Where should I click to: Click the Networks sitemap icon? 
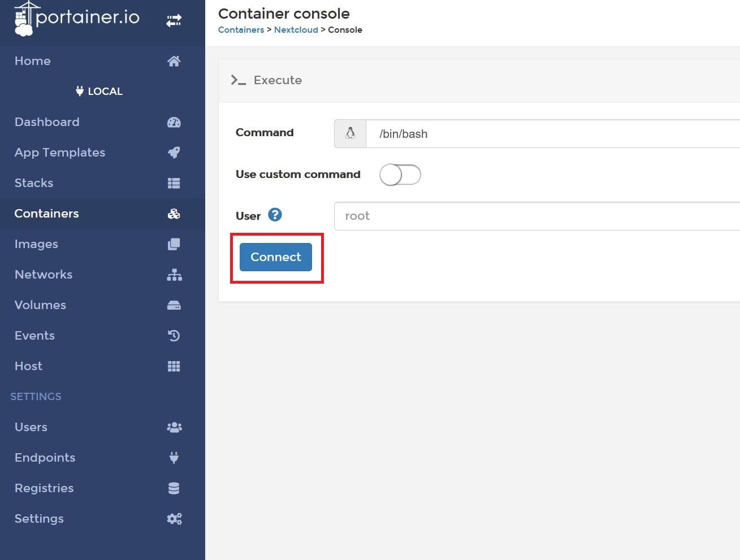(174, 275)
